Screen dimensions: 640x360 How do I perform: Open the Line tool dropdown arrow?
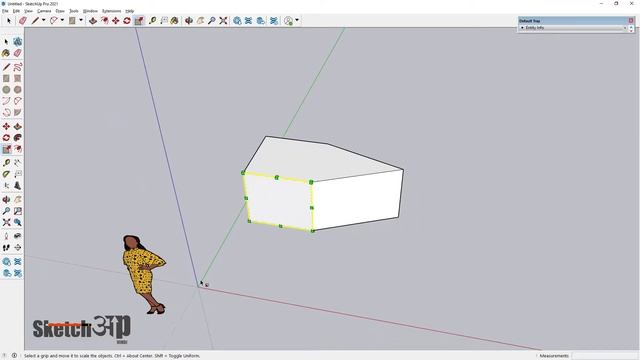pos(43,20)
